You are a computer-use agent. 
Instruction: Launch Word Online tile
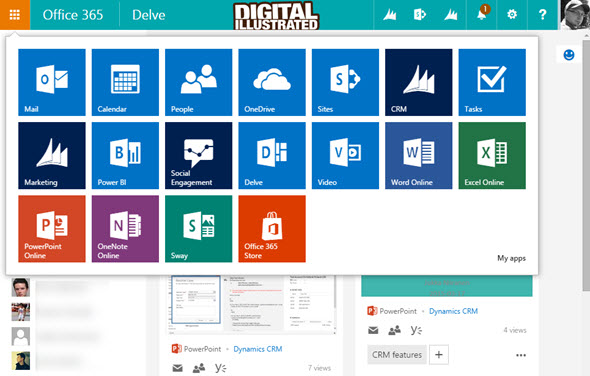(419, 155)
